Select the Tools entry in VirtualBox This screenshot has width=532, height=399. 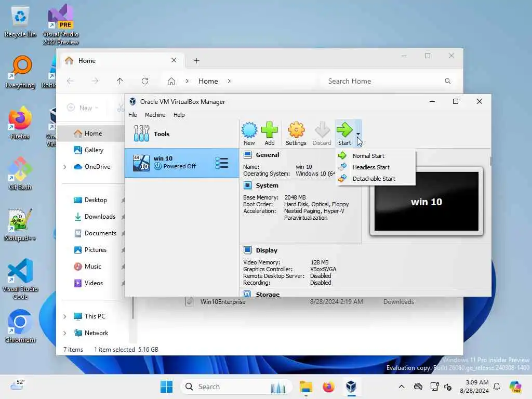coord(182,134)
